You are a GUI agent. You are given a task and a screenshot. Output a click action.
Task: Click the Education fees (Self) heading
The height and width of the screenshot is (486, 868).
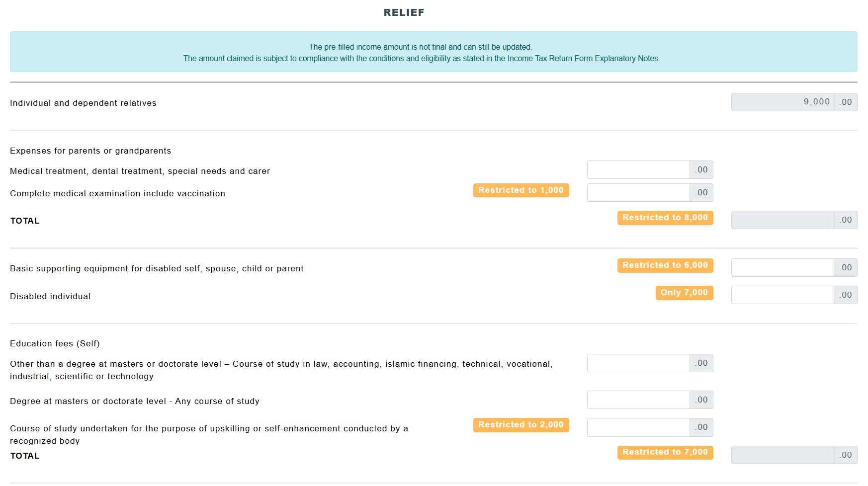pyautogui.click(x=55, y=344)
